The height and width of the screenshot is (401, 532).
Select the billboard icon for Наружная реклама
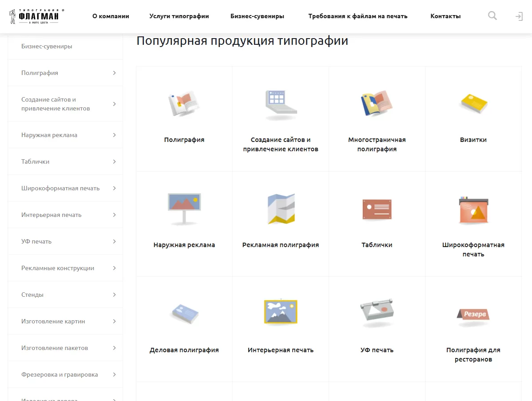(184, 208)
